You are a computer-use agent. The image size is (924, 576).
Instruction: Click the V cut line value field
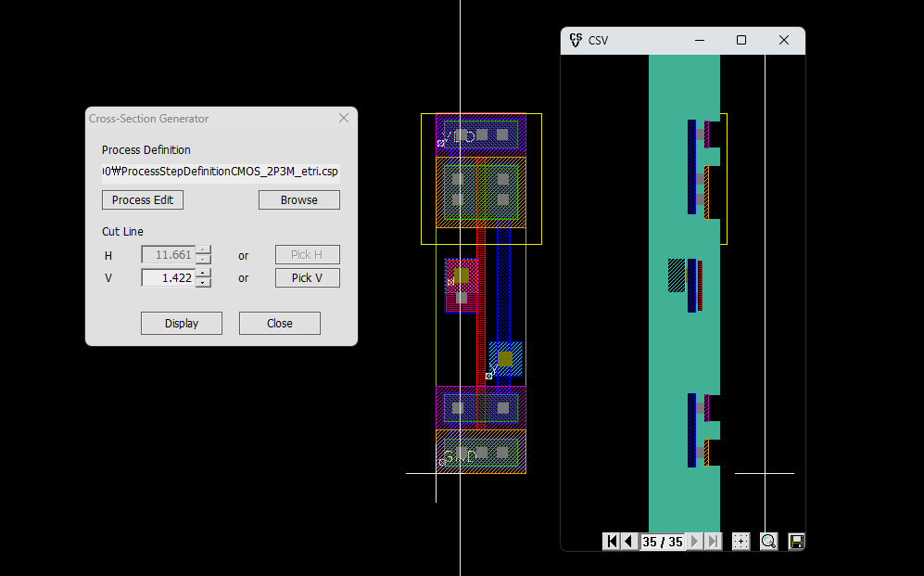[x=169, y=277]
